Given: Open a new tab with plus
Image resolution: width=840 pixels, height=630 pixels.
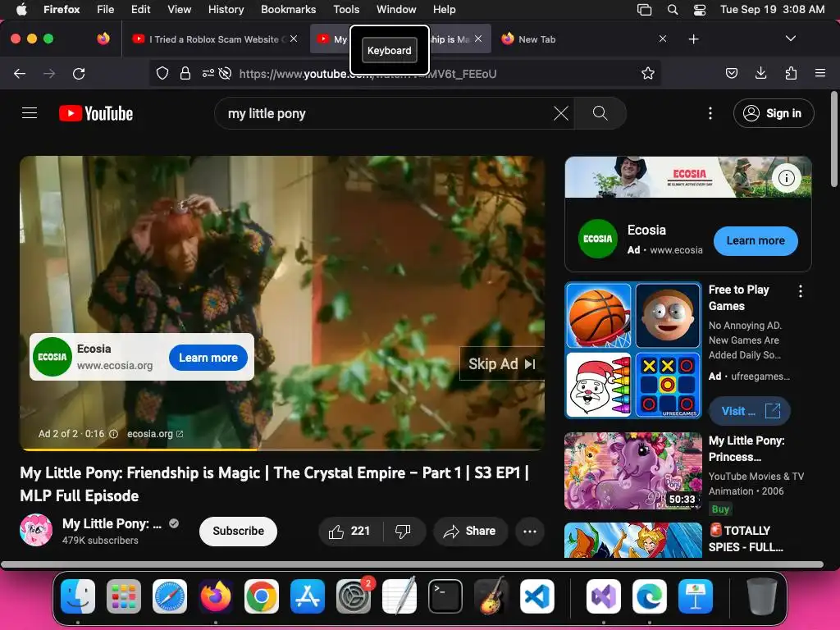Looking at the screenshot, I should tap(693, 39).
